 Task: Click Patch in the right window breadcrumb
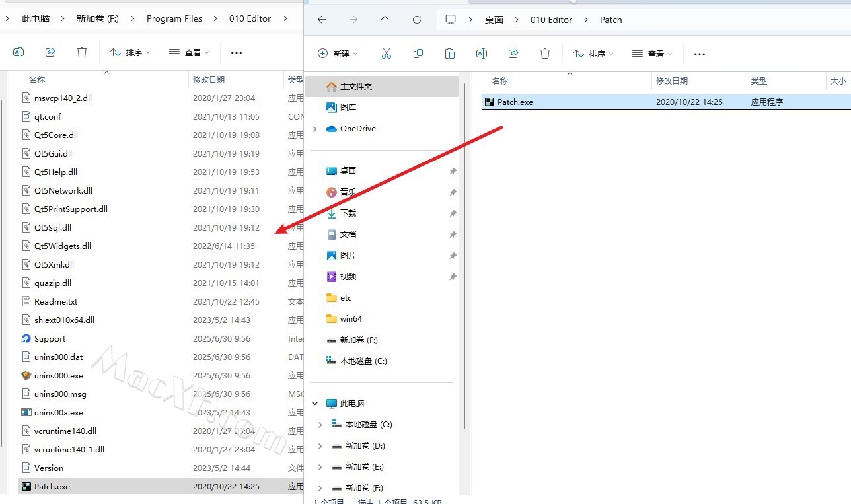(611, 20)
